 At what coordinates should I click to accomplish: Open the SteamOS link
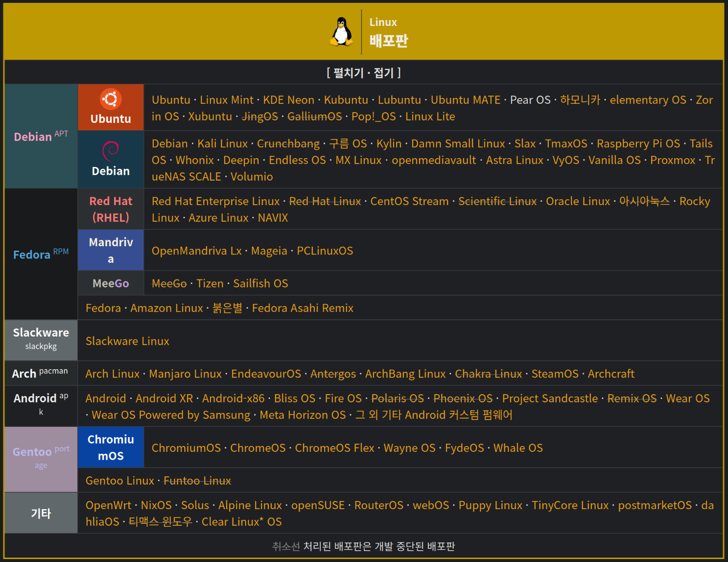[x=555, y=374]
